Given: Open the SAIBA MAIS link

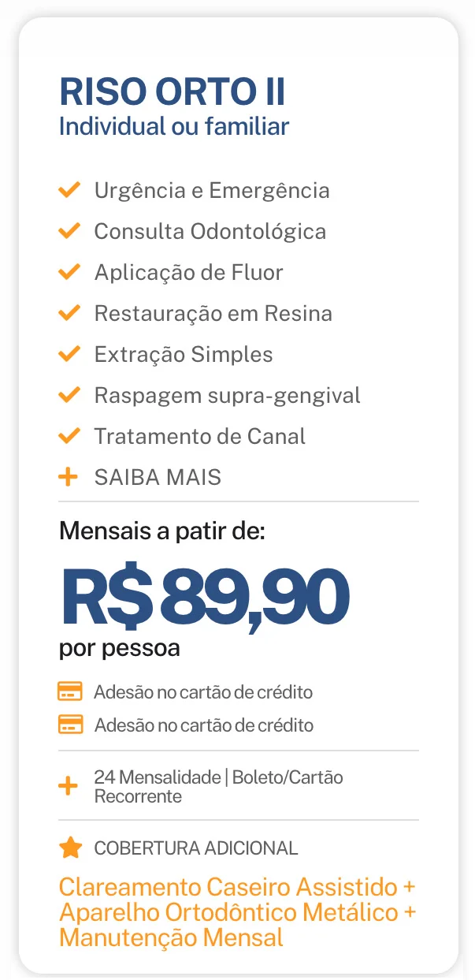Looking at the screenshot, I should click(158, 477).
